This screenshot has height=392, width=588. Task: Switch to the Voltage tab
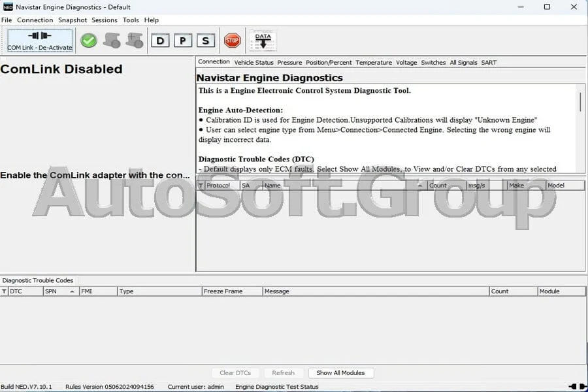point(406,63)
